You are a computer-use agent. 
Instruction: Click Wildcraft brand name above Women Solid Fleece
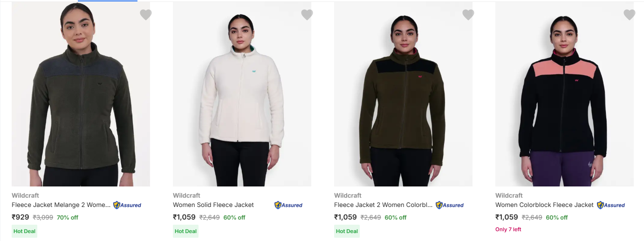185,195
